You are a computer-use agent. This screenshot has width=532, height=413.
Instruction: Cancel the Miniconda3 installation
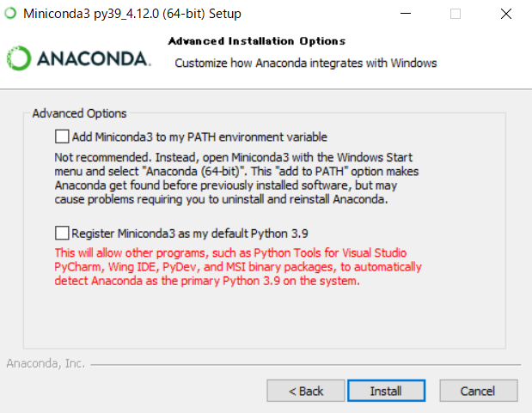[477, 391]
